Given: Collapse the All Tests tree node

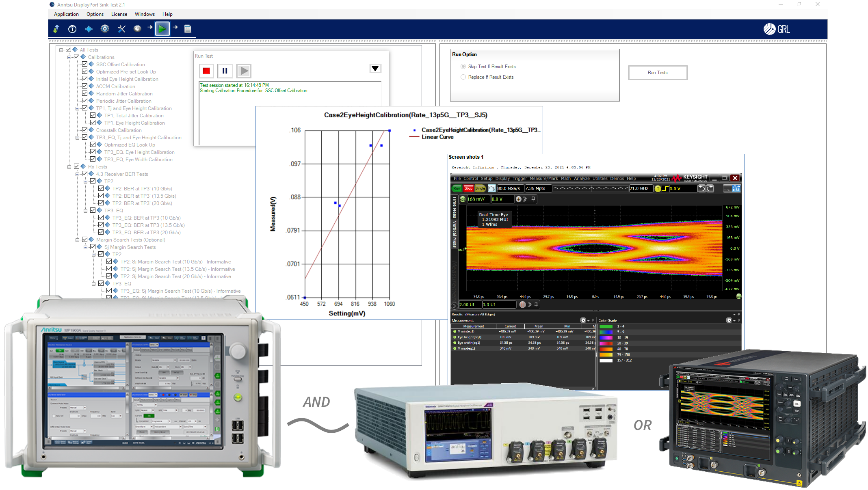Looking at the screenshot, I should pos(62,49).
